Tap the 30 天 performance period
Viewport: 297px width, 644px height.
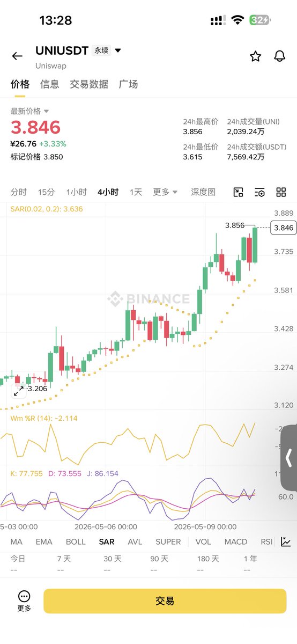click(x=113, y=559)
